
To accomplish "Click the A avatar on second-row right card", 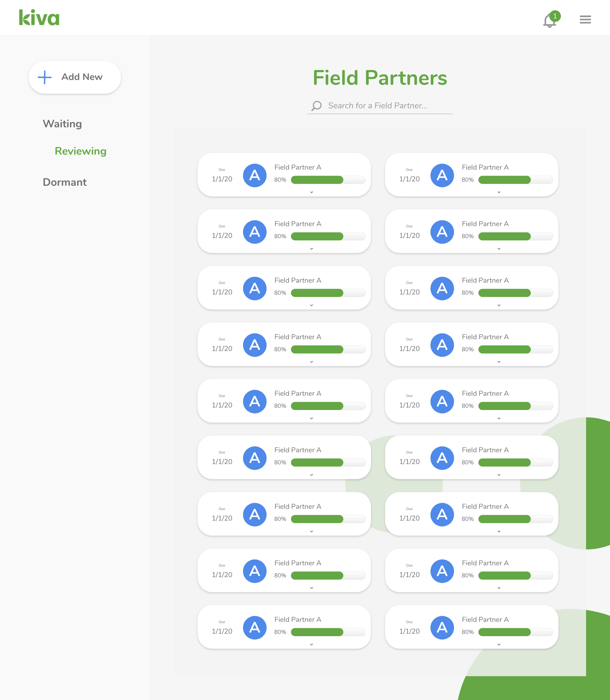I will [442, 232].
